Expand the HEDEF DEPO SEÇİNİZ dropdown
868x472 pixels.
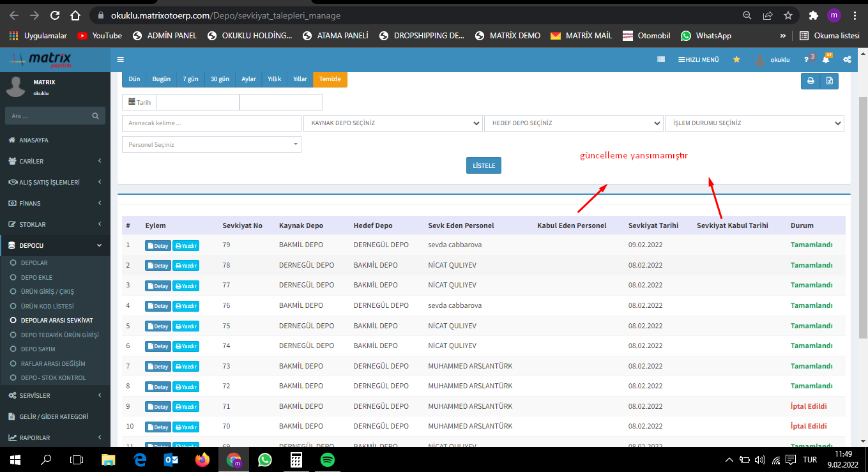coord(574,123)
